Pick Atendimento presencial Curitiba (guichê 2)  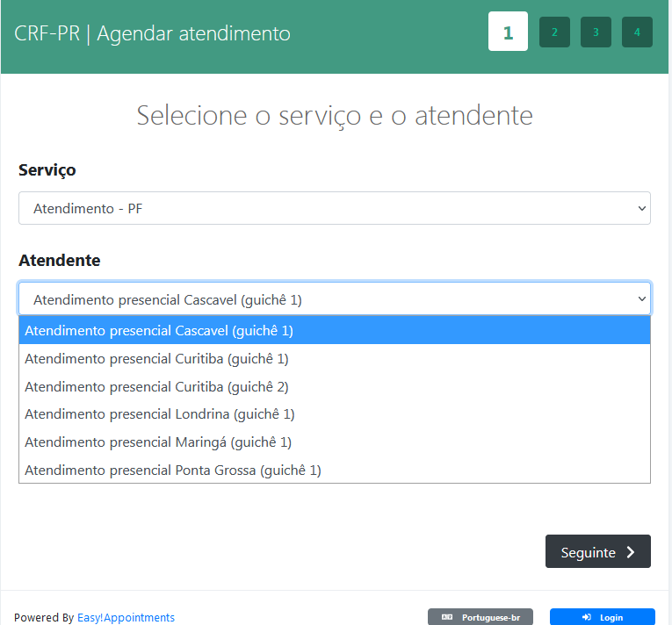point(156,386)
